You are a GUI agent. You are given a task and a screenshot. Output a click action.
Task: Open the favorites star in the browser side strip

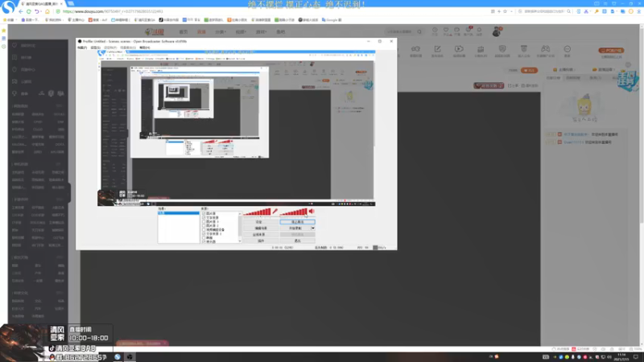point(4,31)
